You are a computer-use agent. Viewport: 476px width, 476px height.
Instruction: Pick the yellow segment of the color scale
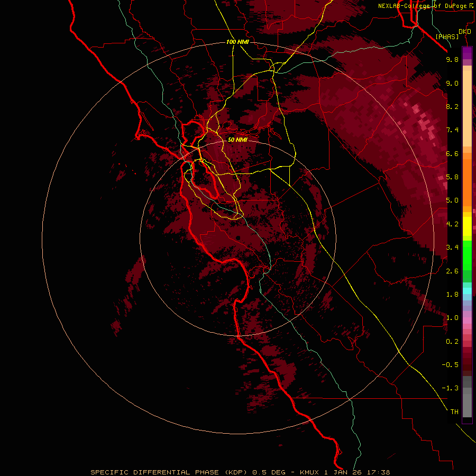point(467,226)
